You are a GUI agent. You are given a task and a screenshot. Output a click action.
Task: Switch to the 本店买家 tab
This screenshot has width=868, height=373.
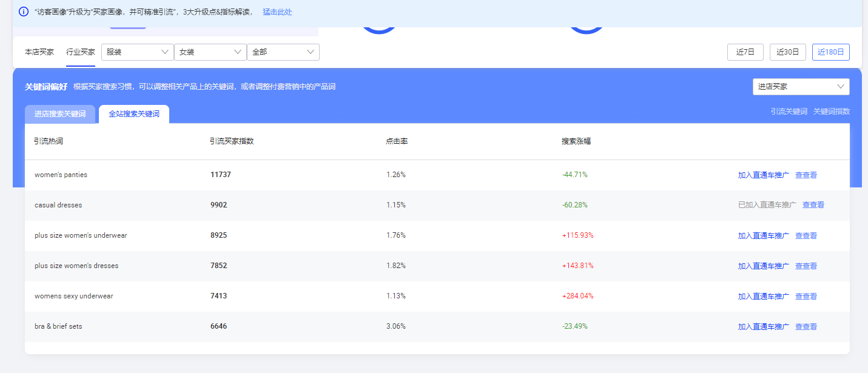(39, 52)
